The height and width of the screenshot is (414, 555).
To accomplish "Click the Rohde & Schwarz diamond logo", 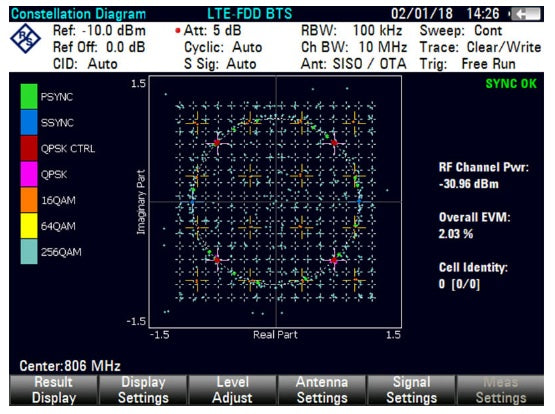I will 25,39.
